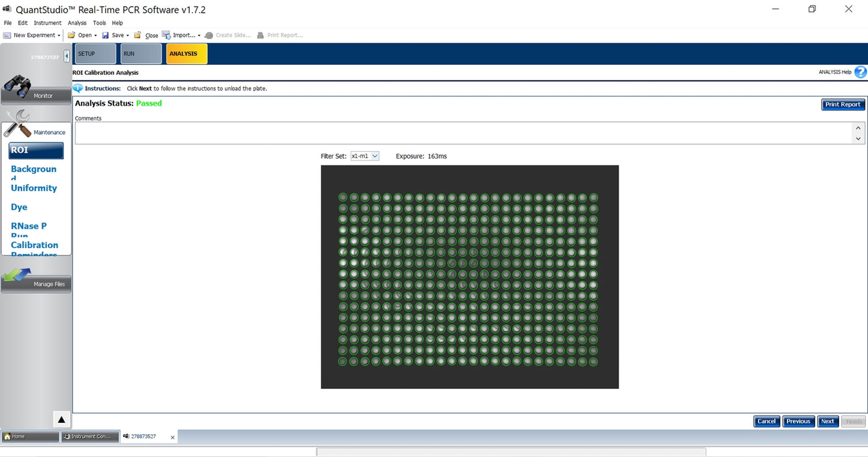868x457 pixels.
Task: Click the Close experiment toolbar icon
Action: coord(138,35)
